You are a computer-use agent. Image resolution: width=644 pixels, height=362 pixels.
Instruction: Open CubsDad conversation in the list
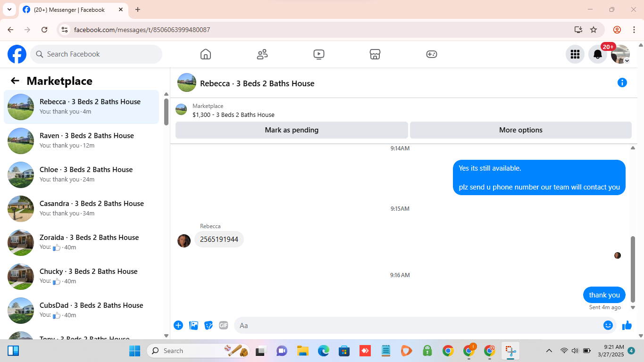pyautogui.click(x=81, y=311)
